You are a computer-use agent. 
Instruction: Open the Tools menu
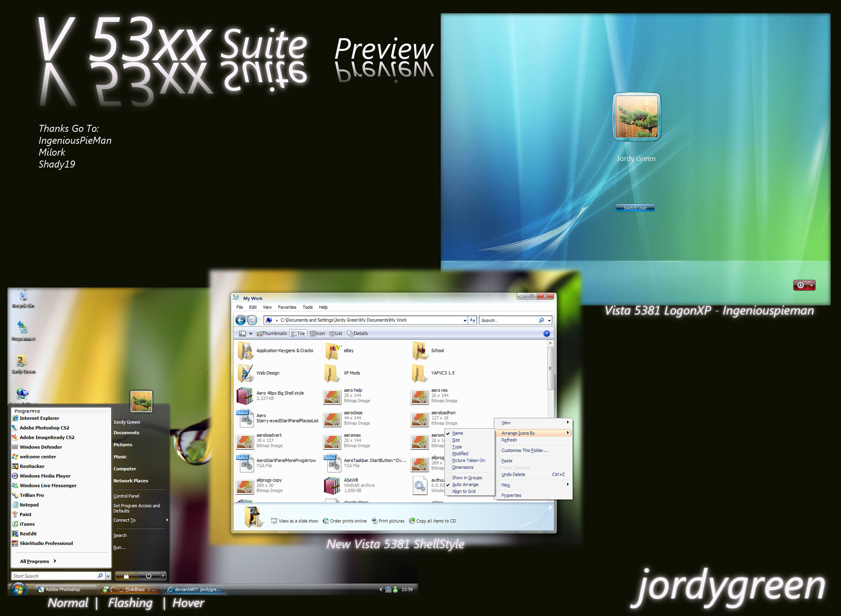point(308,307)
